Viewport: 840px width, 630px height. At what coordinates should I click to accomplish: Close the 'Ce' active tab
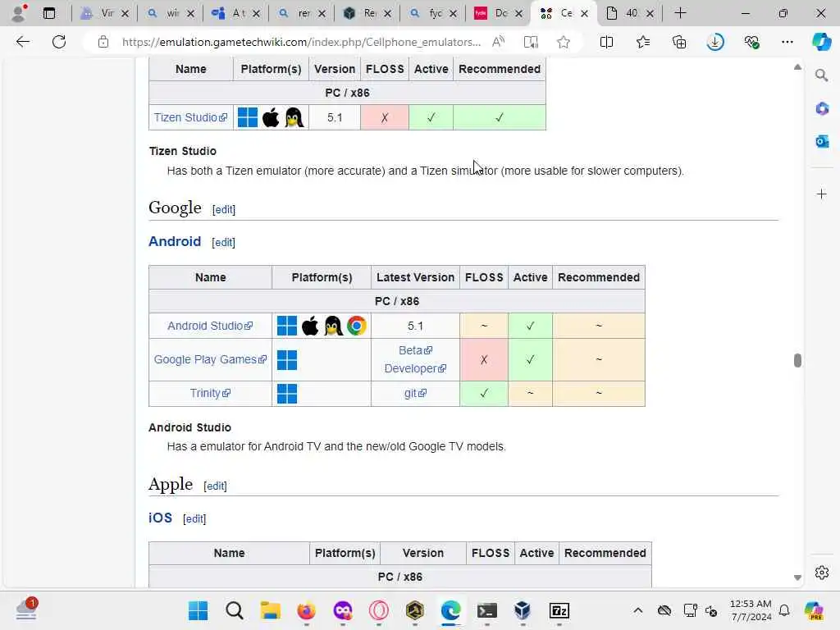[584, 13]
